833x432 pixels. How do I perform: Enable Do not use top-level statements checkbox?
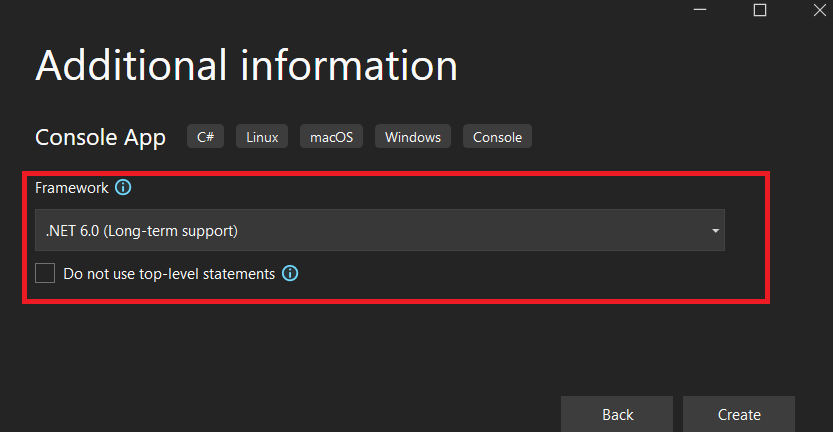coord(45,273)
